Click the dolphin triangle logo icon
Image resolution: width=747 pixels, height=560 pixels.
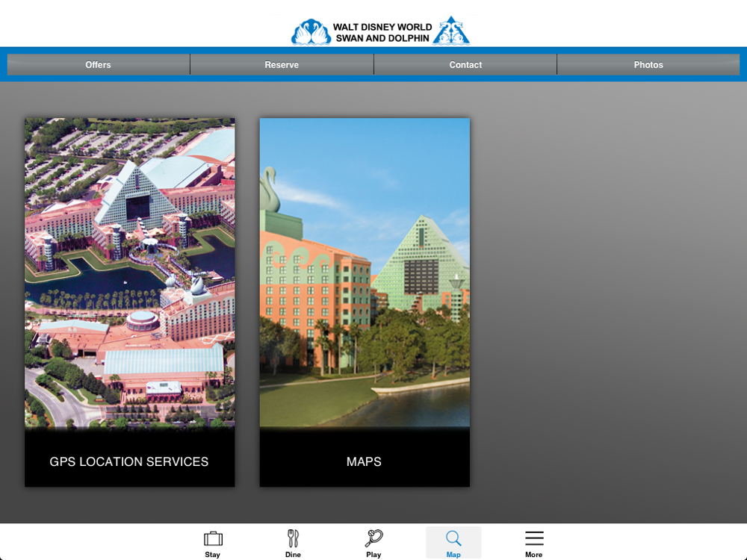(x=451, y=31)
